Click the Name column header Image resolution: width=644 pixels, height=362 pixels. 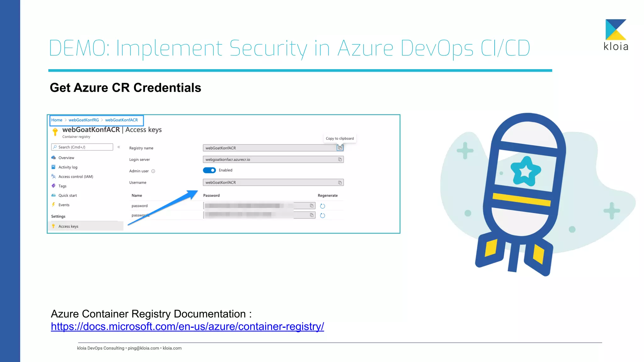click(137, 195)
